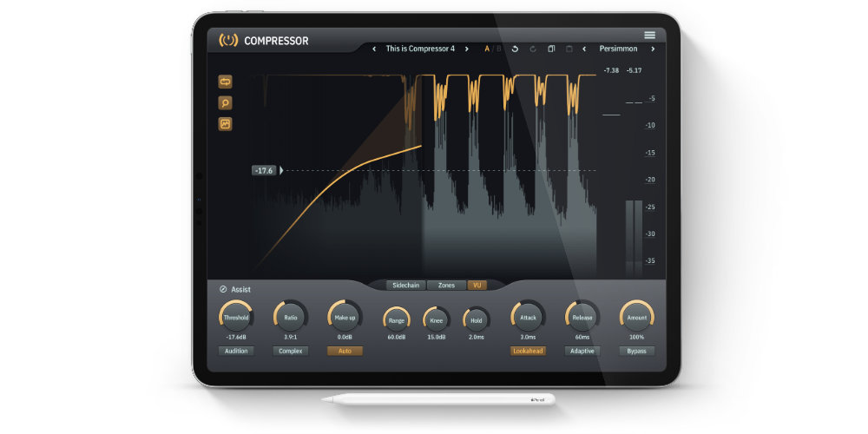Click the waveform display icon

coord(225,124)
